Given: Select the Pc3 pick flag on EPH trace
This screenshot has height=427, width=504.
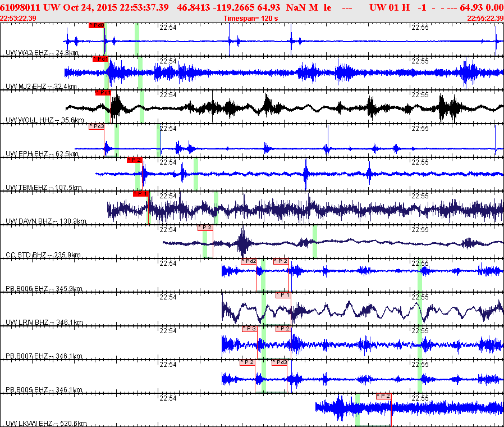Looking at the screenshot, I should 97,126.
